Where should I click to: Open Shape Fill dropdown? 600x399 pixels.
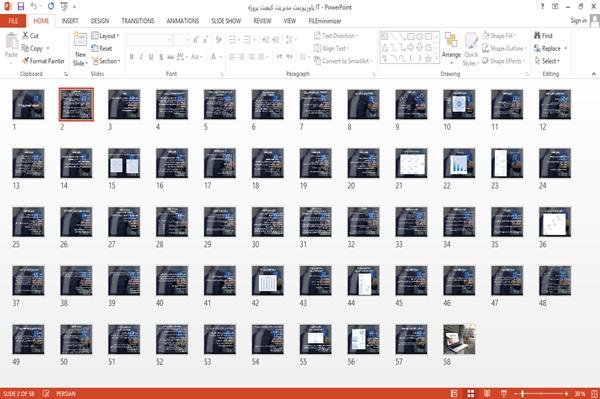(x=499, y=36)
